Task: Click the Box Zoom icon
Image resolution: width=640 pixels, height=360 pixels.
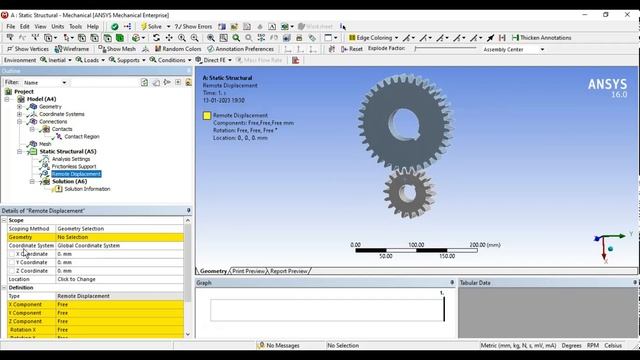Action: (224, 38)
